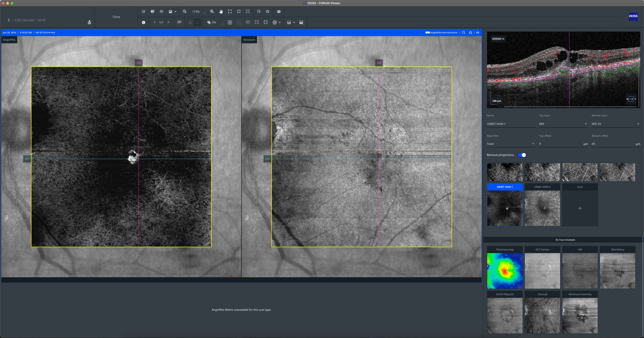Click the zoom in magnifier

[x=212, y=12]
